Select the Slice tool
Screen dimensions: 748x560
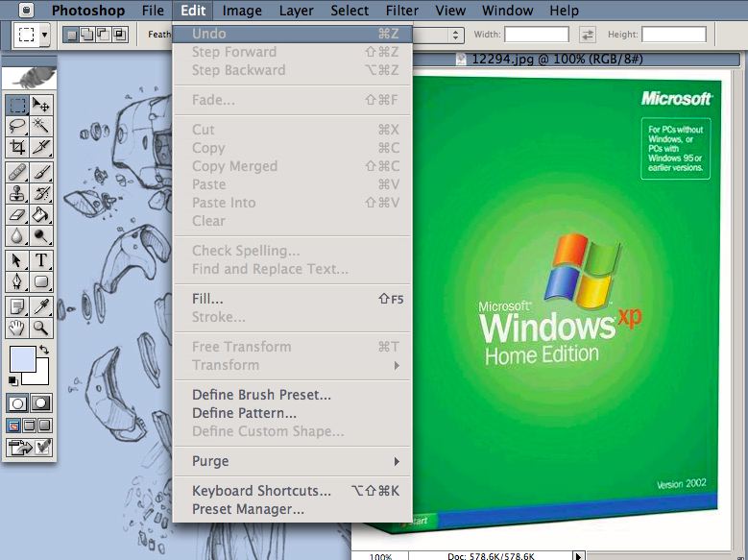click(x=41, y=148)
